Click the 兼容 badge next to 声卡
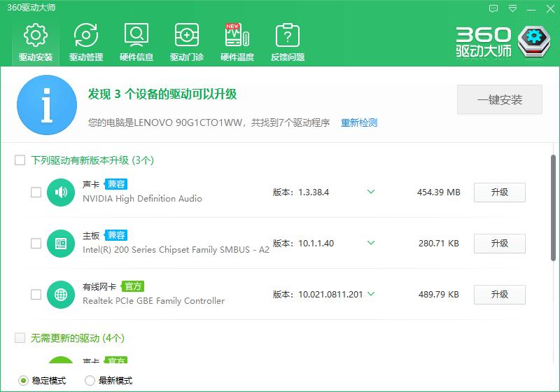 [x=115, y=184]
